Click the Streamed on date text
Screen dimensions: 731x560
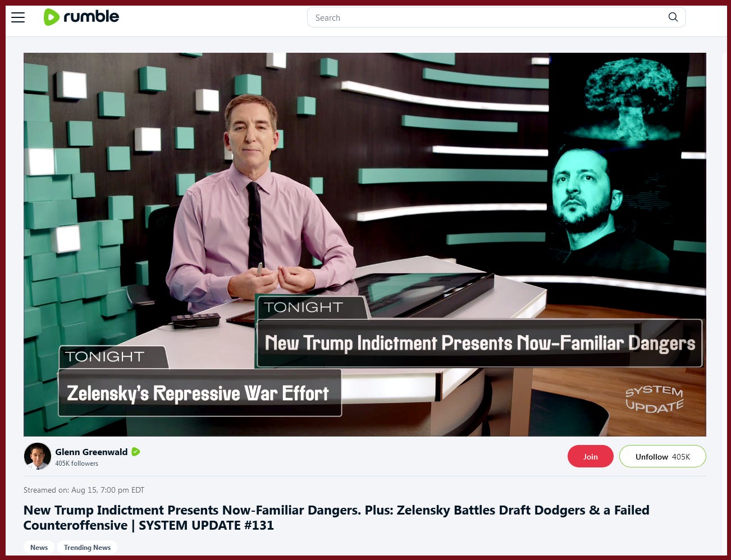coord(84,490)
